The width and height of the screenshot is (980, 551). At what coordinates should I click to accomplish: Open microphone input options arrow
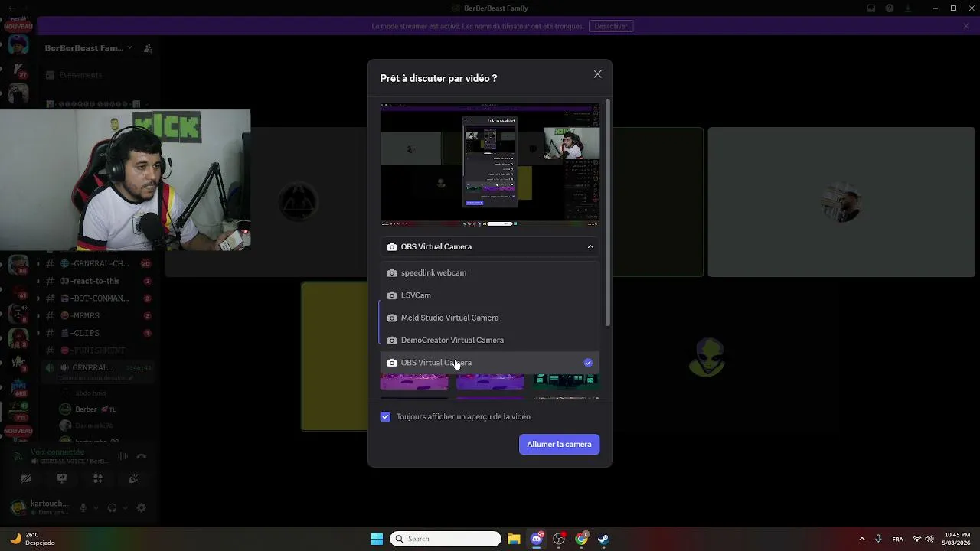(x=96, y=508)
